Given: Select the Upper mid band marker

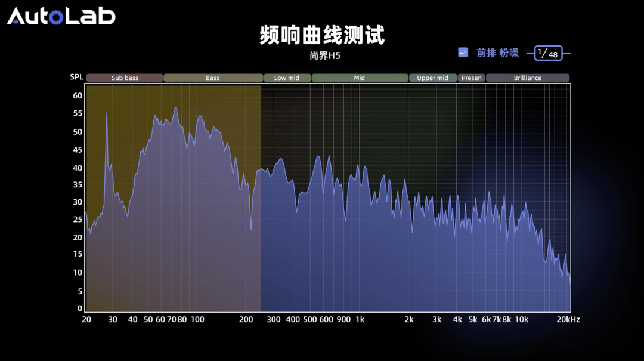Looking at the screenshot, I should 433,77.
